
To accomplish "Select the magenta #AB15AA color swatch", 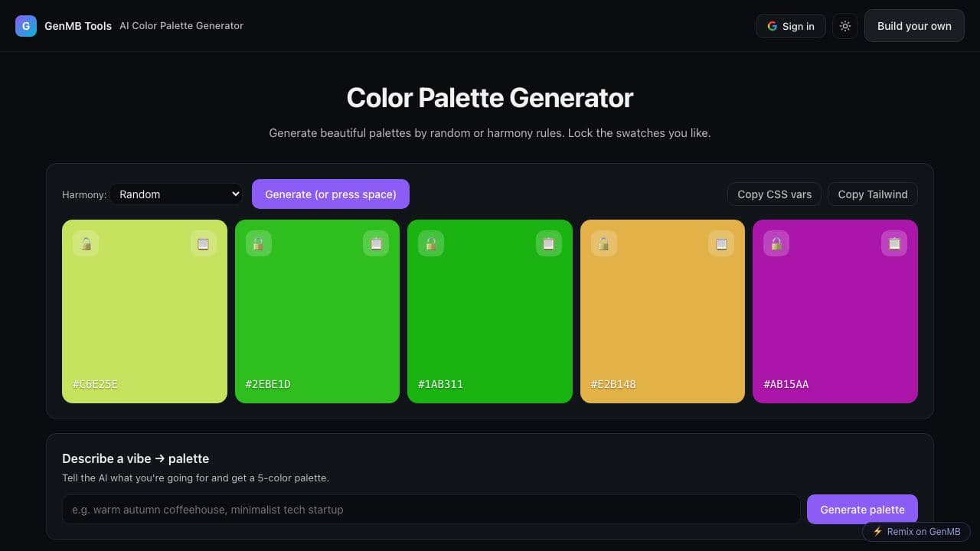I will 835,311.
